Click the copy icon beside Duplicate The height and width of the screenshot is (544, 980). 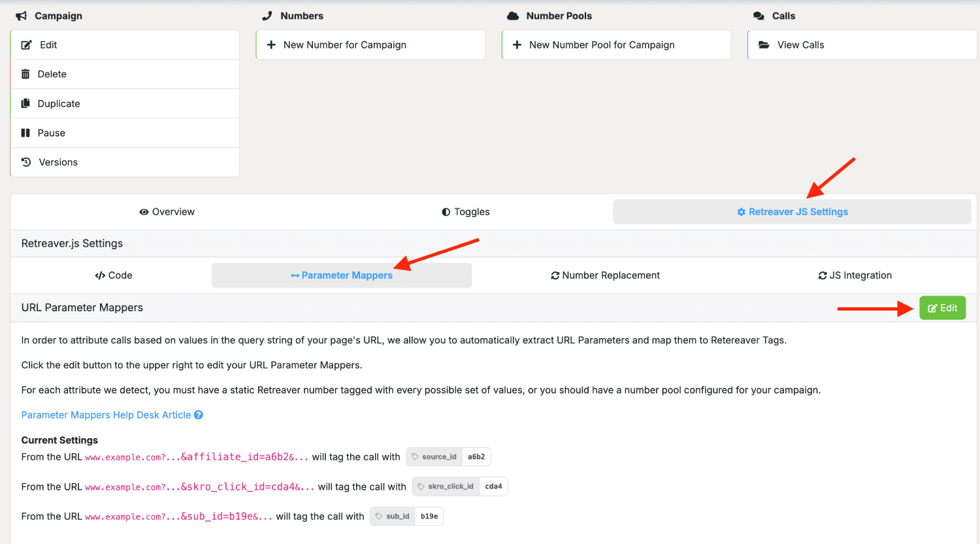tap(25, 103)
